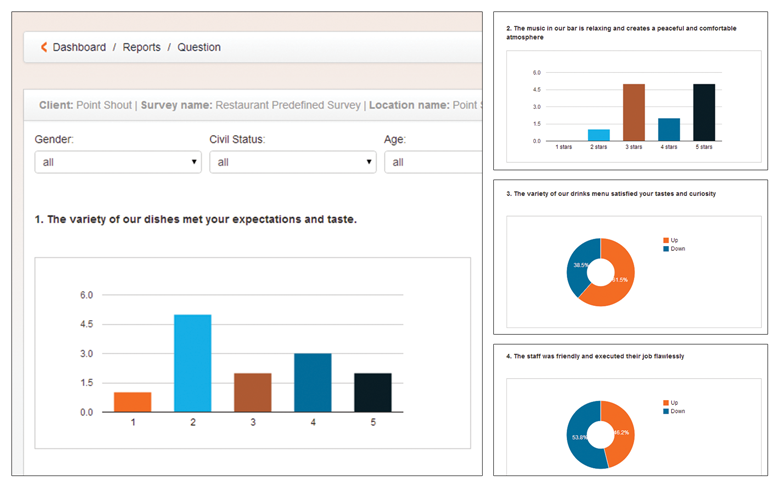Click the orange bar for rating 1

pyautogui.click(x=132, y=402)
